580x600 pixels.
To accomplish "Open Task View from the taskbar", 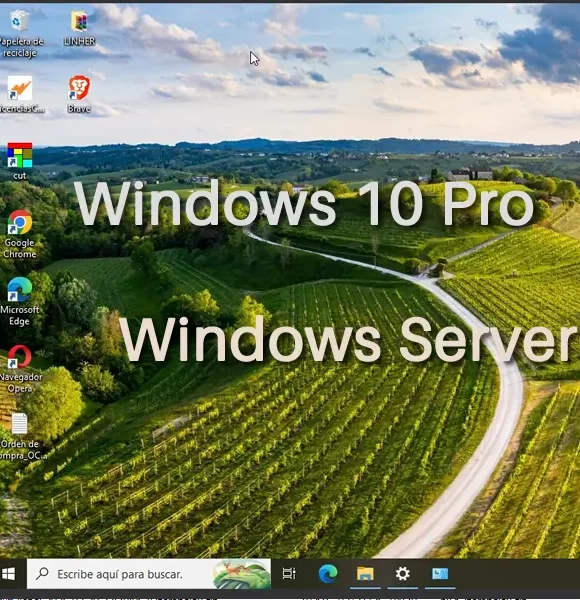I will (x=289, y=574).
